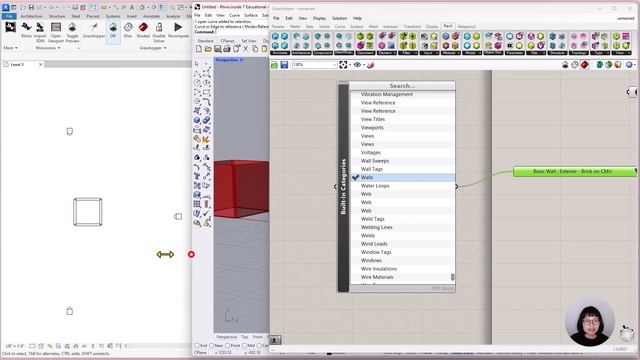Toggle preview eye icon on Grasshopper toolbar
The image size is (640, 360).
pos(357,65)
